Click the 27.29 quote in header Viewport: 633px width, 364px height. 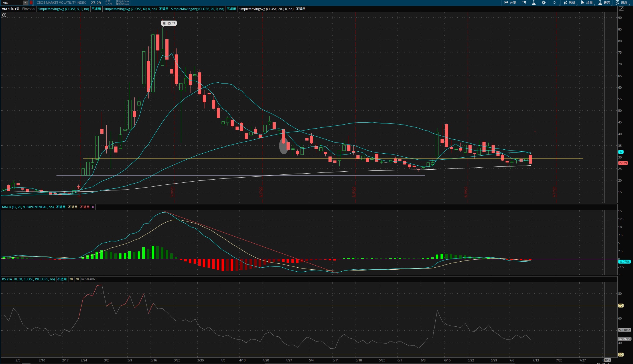click(x=96, y=3)
